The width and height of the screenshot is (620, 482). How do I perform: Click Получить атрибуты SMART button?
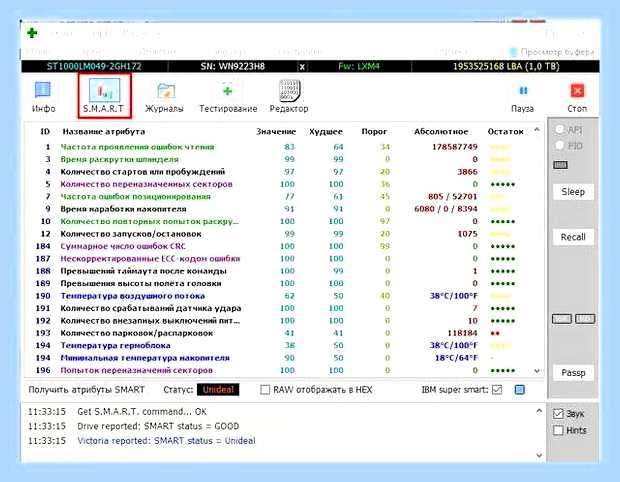[86, 390]
